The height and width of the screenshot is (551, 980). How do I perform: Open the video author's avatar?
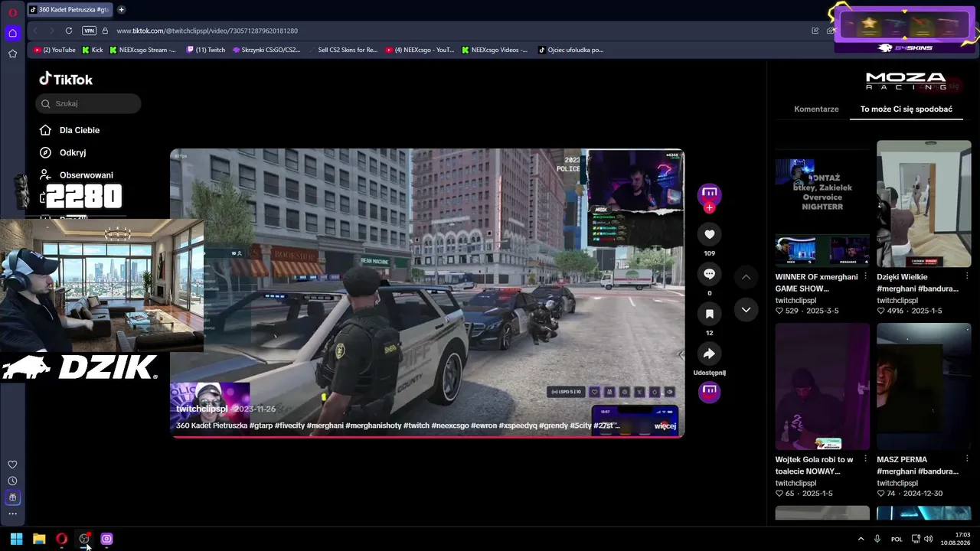tap(709, 193)
